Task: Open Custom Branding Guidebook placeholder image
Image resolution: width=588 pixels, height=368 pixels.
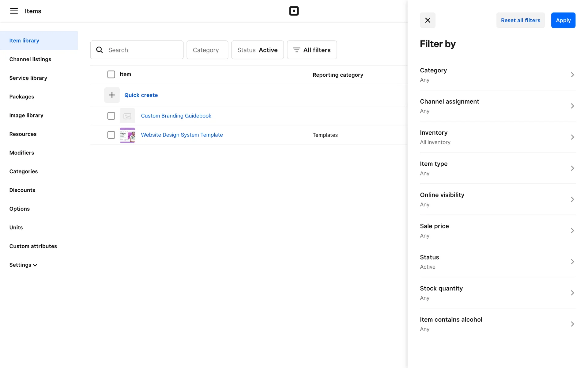Action: [x=127, y=116]
